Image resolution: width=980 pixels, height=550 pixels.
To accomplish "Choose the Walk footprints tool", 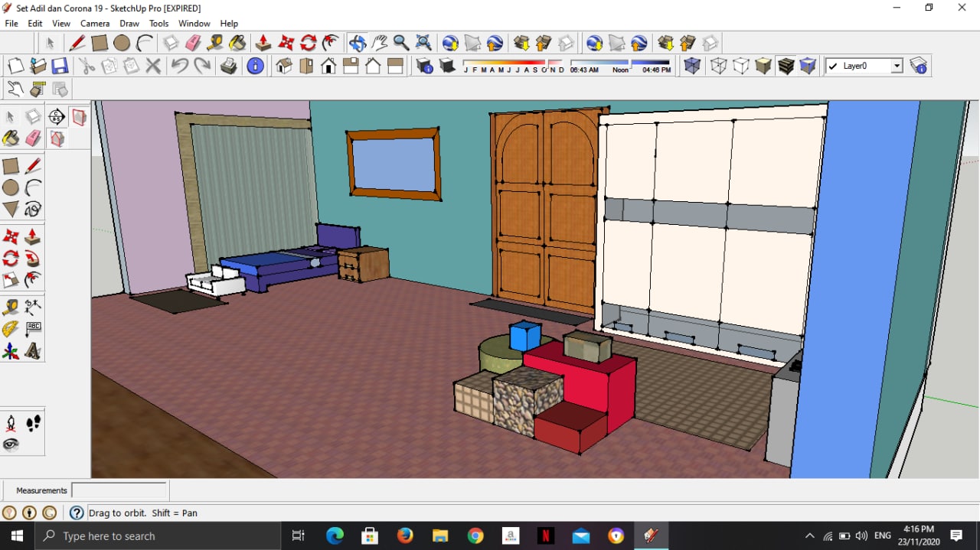I will coord(33,423).
